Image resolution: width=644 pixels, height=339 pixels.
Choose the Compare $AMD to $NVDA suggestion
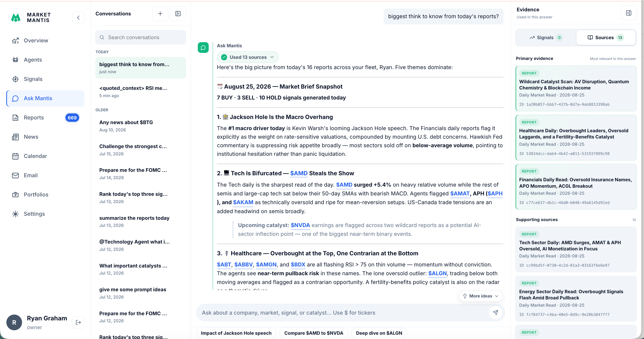click(x=314, y=333)
